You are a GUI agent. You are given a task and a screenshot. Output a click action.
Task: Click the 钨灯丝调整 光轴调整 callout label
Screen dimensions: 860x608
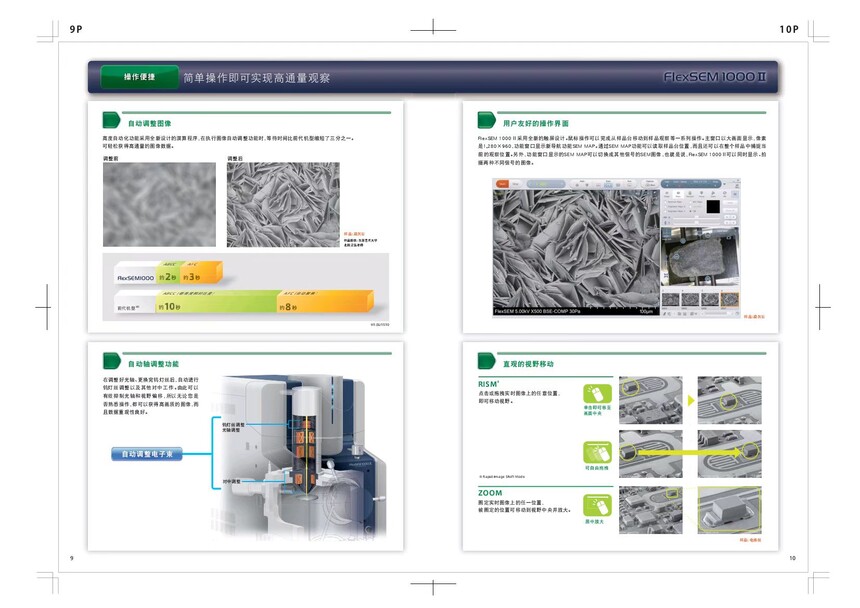tap(233, 427)
